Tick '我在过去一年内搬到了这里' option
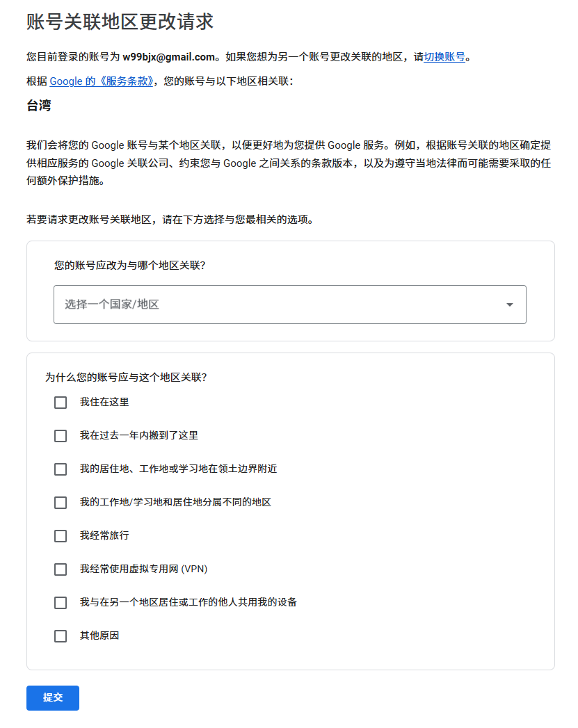Viewport: 578px width, 728px height. coord(61,436)
